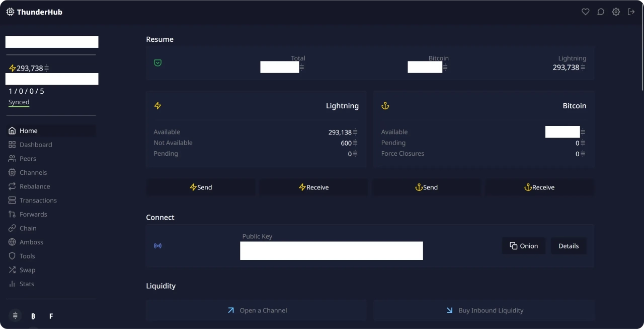Viewport: 644px width, 329px height.
Task: Switch currency display to satoshis
Action: pyautogui.click(x=15, y=316)
